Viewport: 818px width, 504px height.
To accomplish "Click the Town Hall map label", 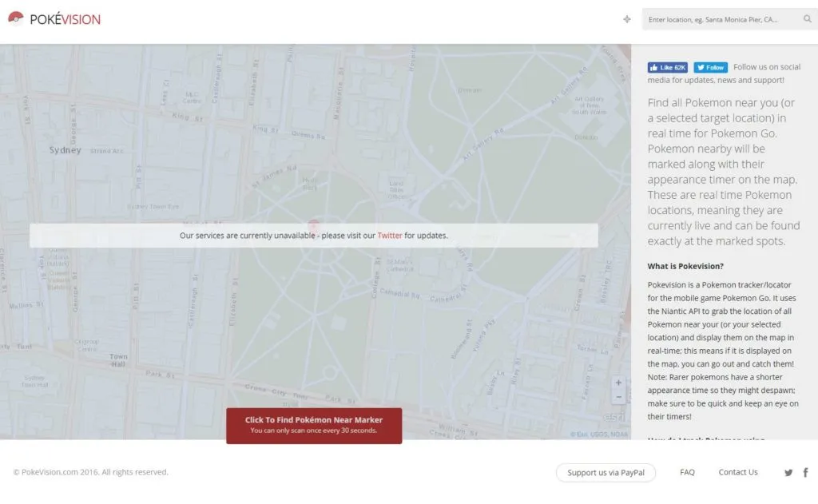I will pos(118,360).
